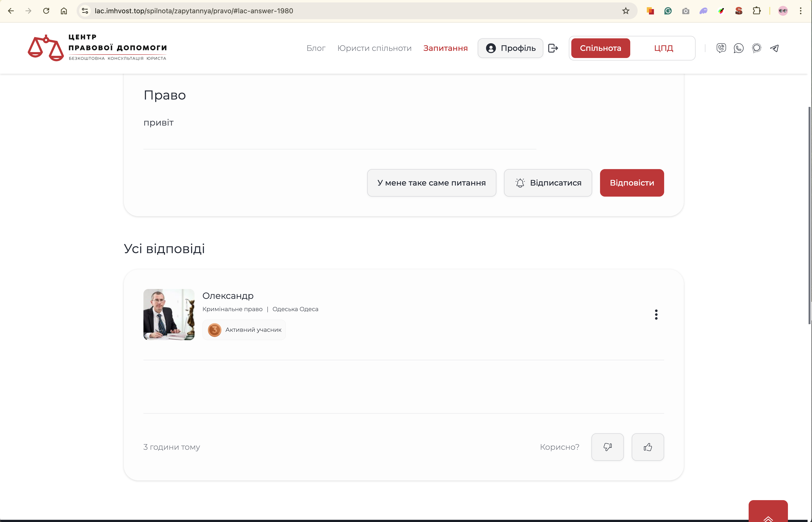Go to Блог in navigation
The image size is (812, 522).
point(316,48)
